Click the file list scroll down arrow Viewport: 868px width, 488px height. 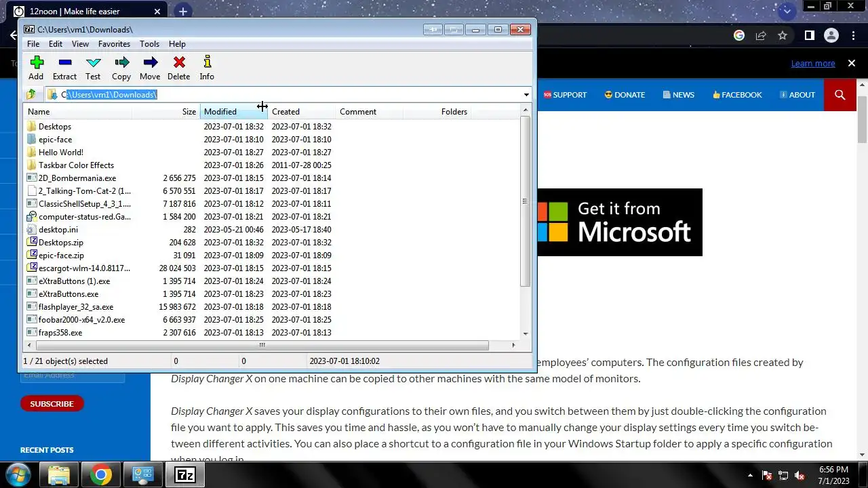pos(526,333)
